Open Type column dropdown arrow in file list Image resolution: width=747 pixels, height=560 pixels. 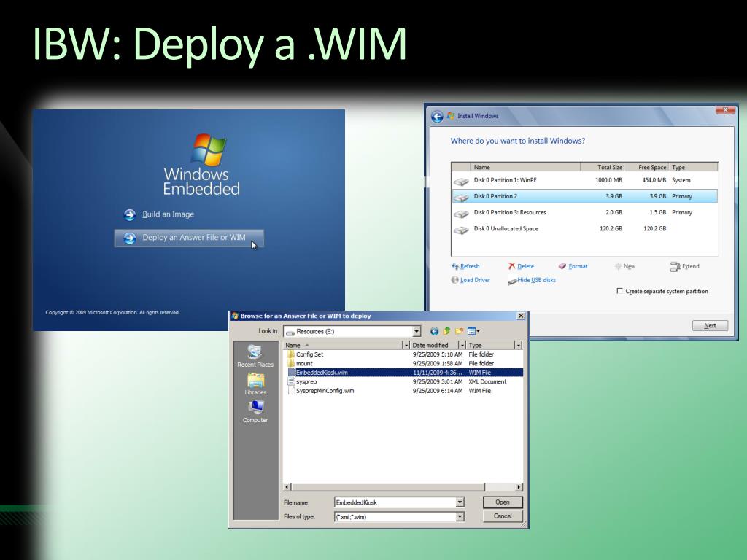click(x=519, y=345)
